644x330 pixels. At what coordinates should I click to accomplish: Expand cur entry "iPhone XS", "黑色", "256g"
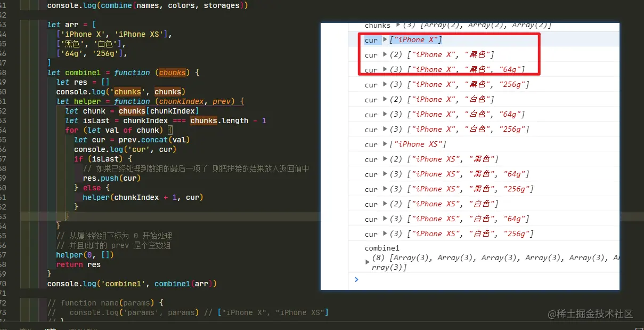[385, 189]
